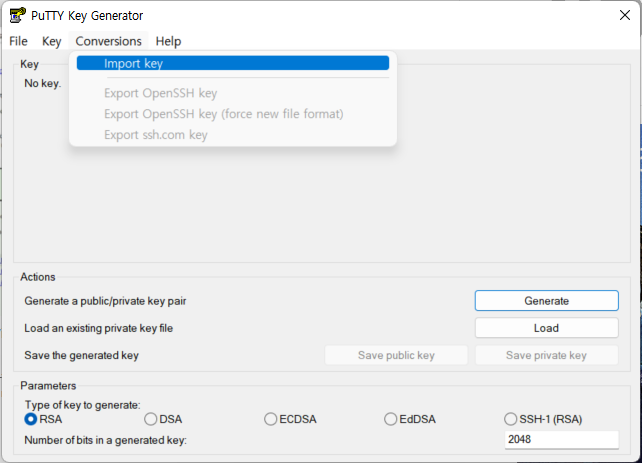The height and width of the screenshot is (463, 642).
Task: Click Export OpenSSH key menu entry
Action: point(233,93)
